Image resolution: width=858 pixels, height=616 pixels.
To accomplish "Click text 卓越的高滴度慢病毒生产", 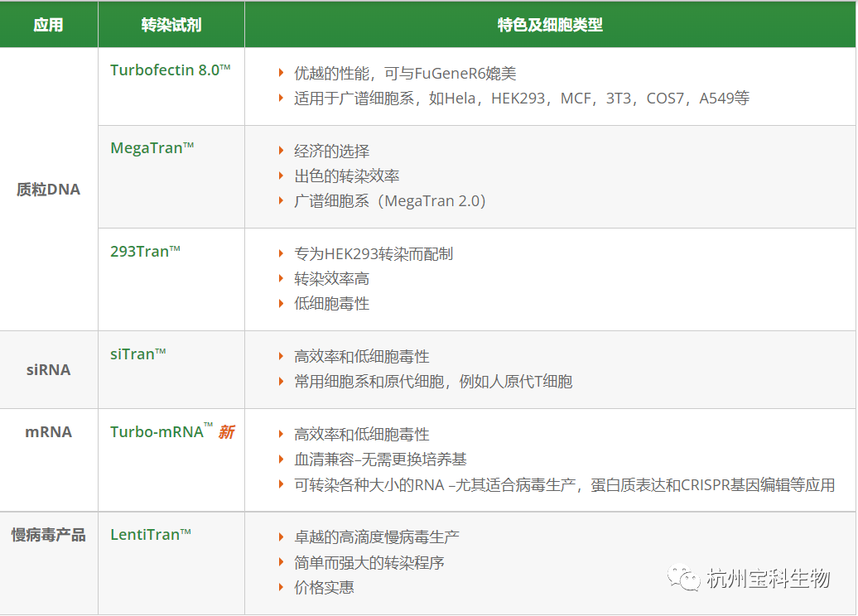I will (377, 537).
